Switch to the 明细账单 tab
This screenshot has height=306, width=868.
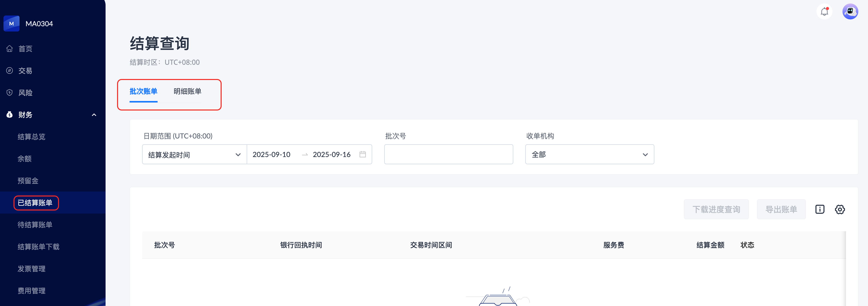(187, 91)
